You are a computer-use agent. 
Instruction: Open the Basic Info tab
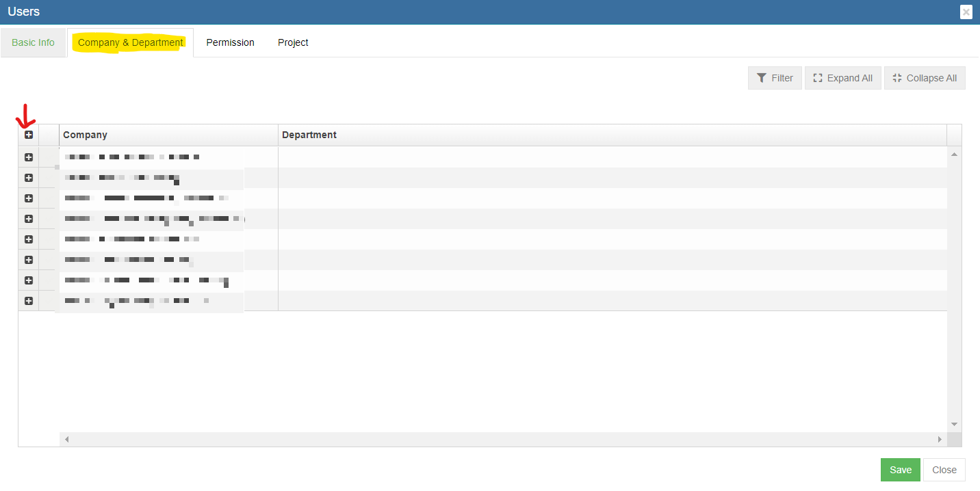coord(33,42)
